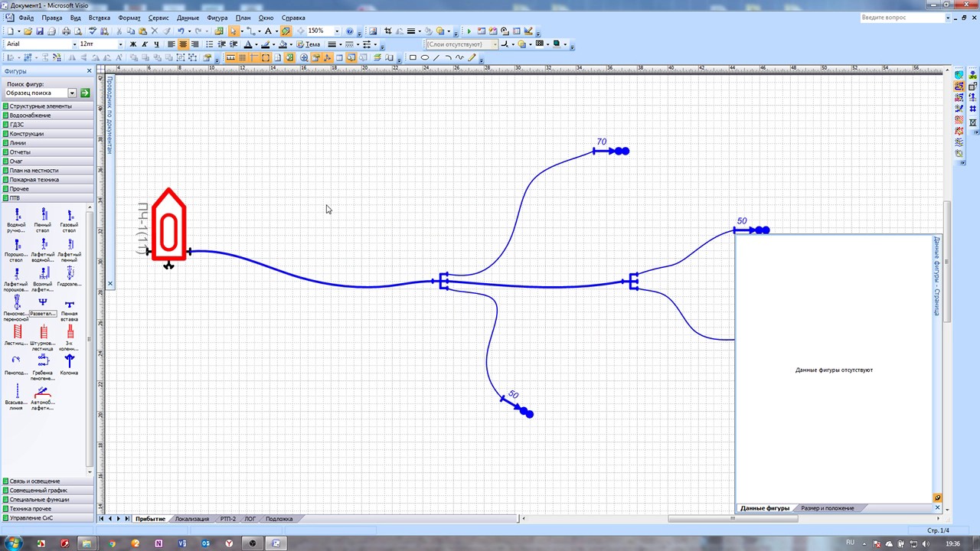
Task: Select the Колонка shape icon
Action: (x=70, y=364)
